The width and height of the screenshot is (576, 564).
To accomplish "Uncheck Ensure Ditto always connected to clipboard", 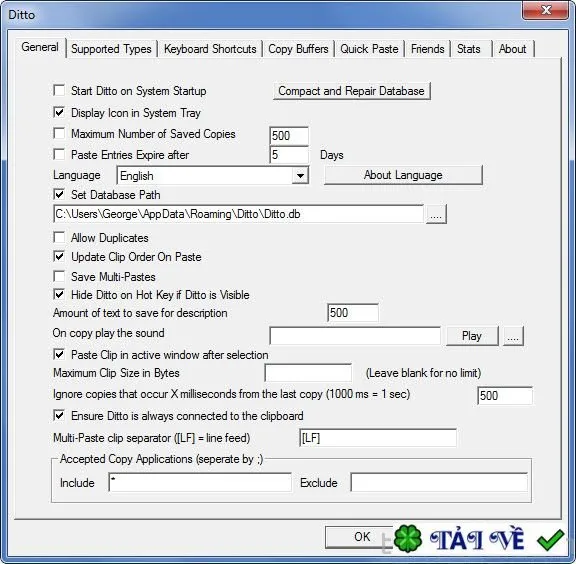I will pos(59,415).
